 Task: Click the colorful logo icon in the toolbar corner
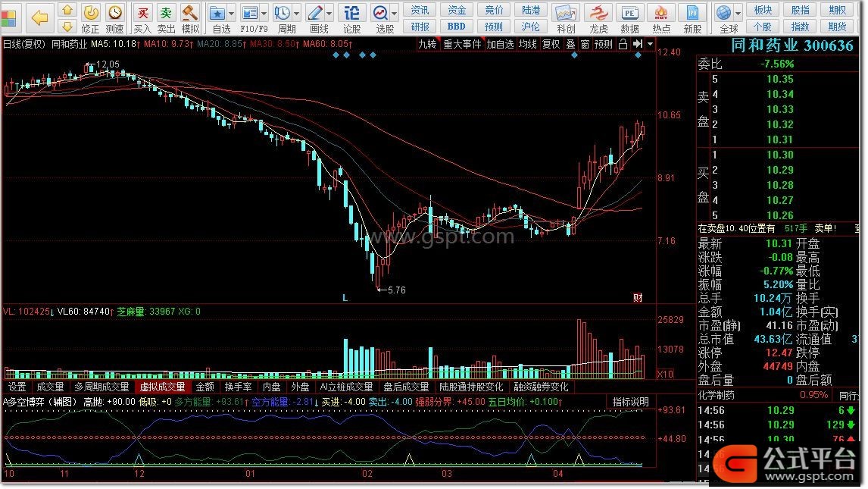point(9,17)
